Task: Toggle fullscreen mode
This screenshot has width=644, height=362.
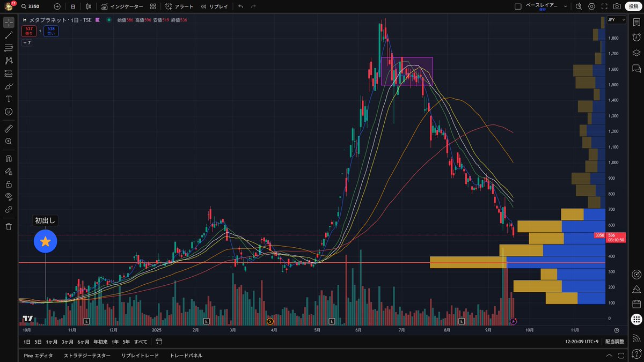Action: 604,6
